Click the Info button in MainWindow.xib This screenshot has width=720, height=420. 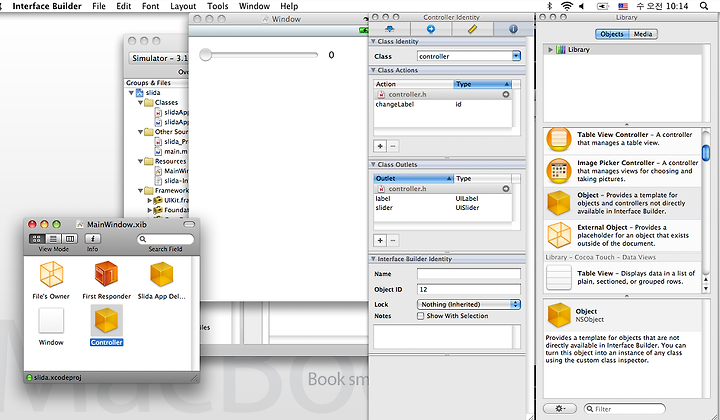pyautogui.click(x=93, y=239)
